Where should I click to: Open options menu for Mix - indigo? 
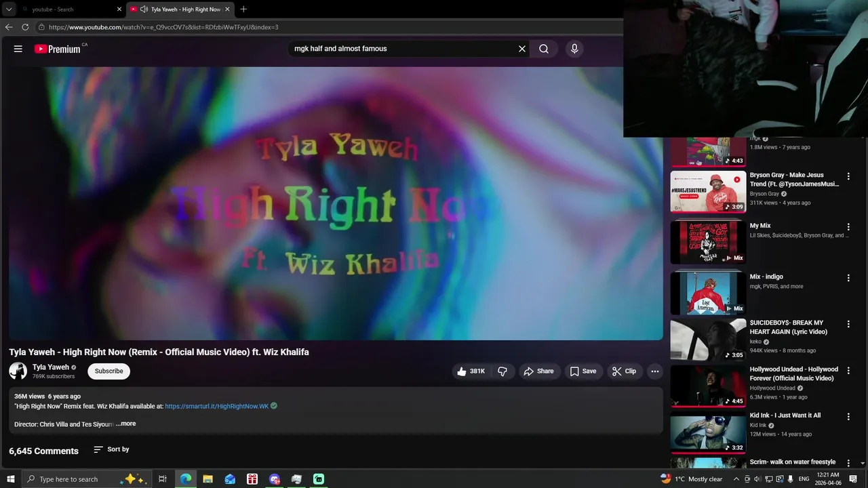(848, 278)
